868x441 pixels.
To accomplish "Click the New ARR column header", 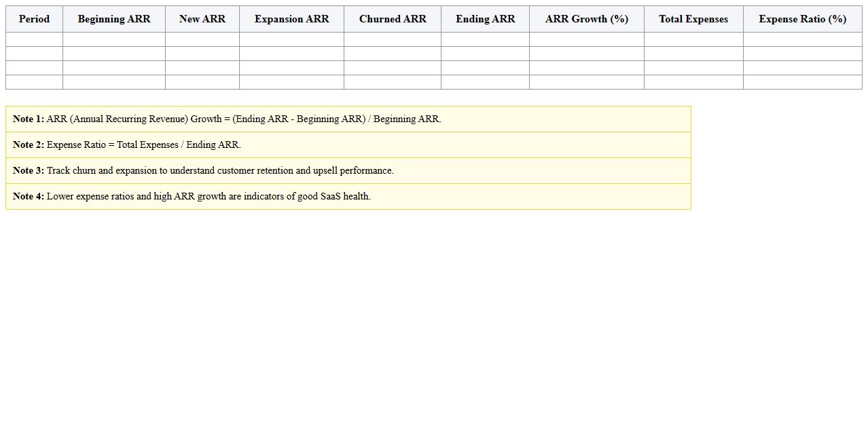I will pos(202,19).
